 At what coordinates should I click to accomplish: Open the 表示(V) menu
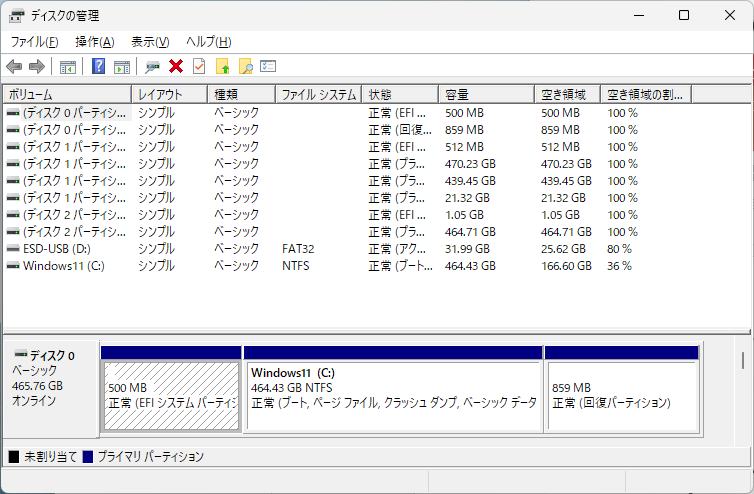[x=150, y=42]
